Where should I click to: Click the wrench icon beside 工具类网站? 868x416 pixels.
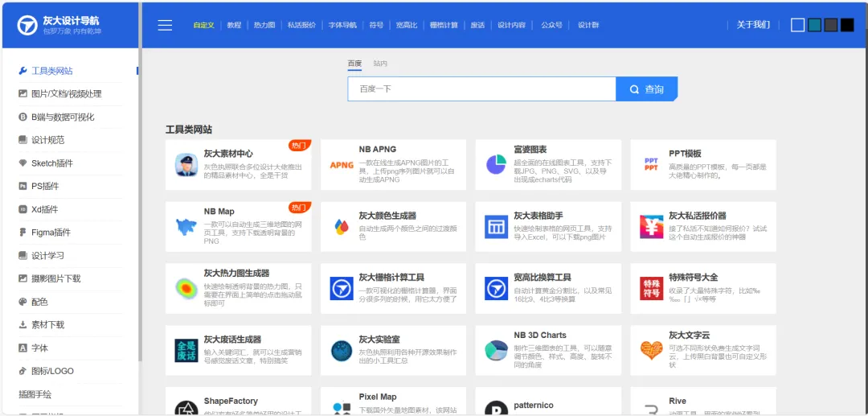(x=23, y=71)
